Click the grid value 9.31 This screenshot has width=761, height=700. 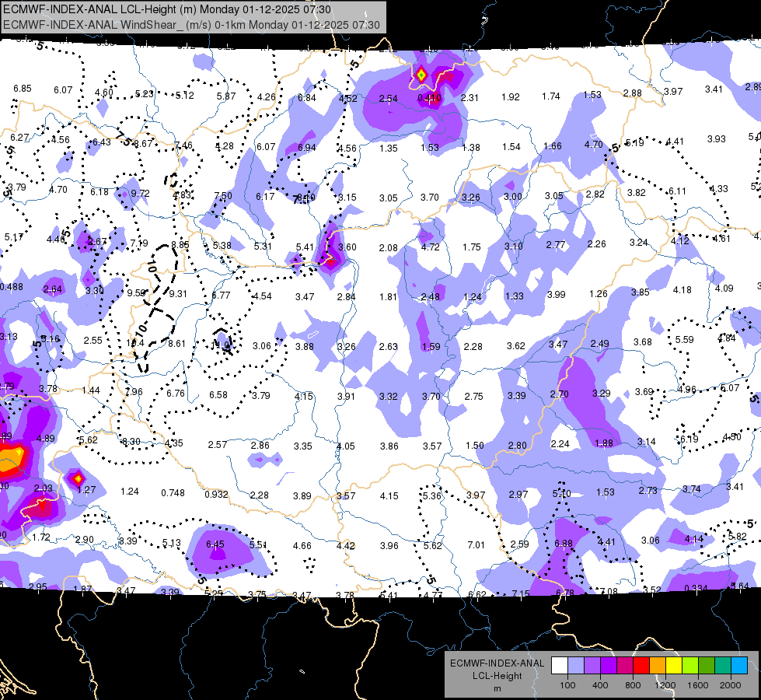(x=178, y=293)
